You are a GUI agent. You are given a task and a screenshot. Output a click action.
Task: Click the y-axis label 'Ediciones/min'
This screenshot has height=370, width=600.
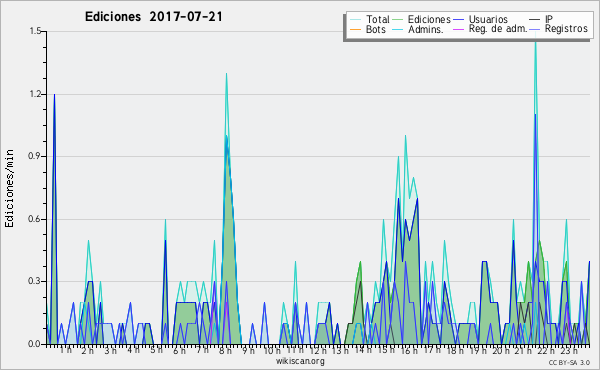(9, 188)
